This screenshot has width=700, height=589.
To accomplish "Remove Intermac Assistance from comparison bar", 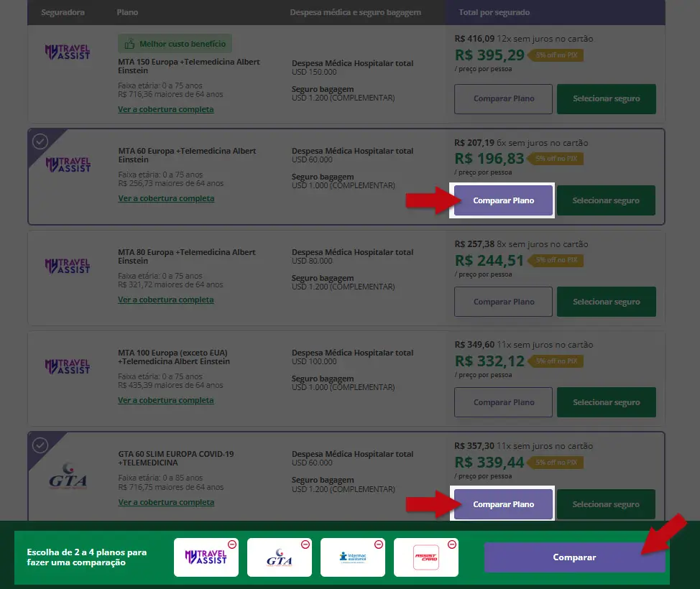I will [x=379, y=544].
